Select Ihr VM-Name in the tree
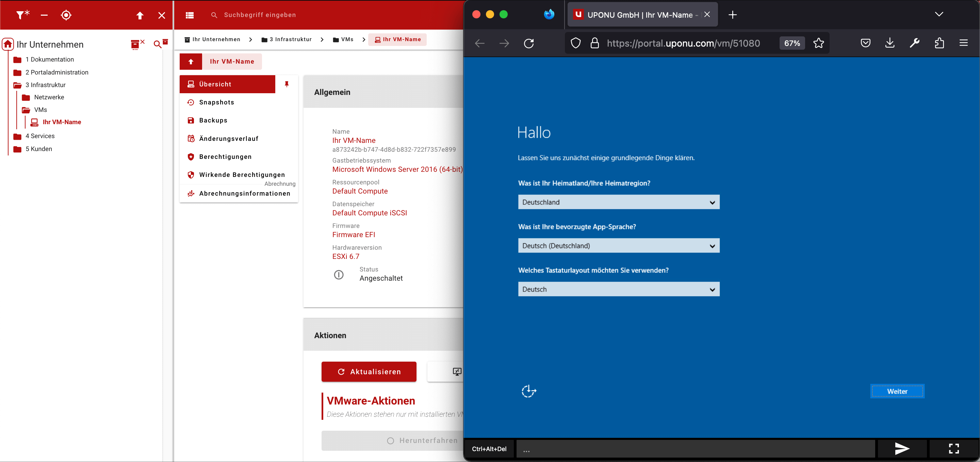This screenshot has width=980, height=462. tap(62, 122)
